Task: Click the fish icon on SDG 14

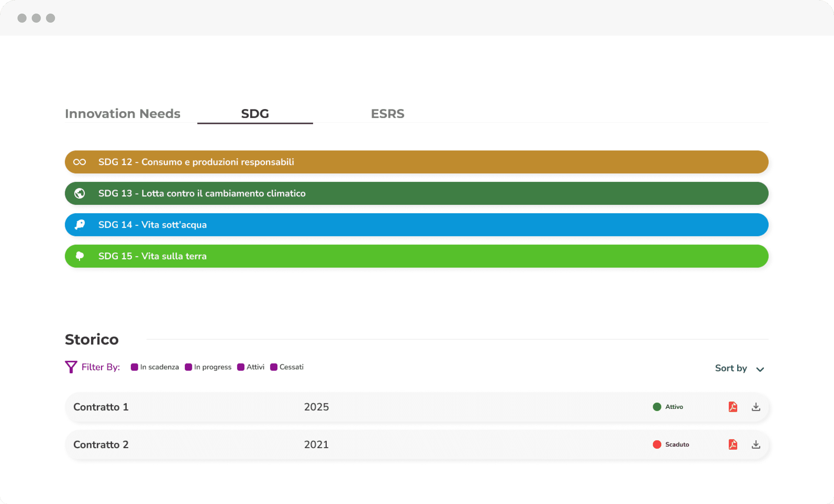Action: (80, 225)
